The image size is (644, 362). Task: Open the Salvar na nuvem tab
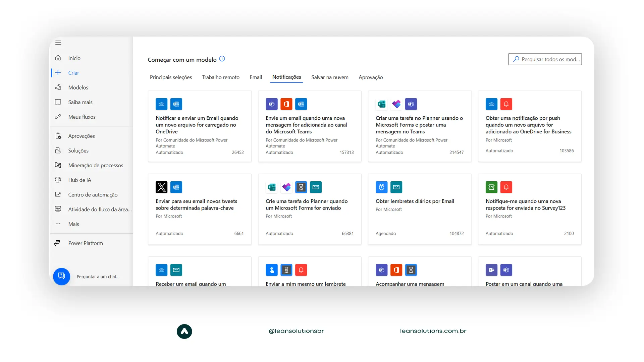coord(330,77)
